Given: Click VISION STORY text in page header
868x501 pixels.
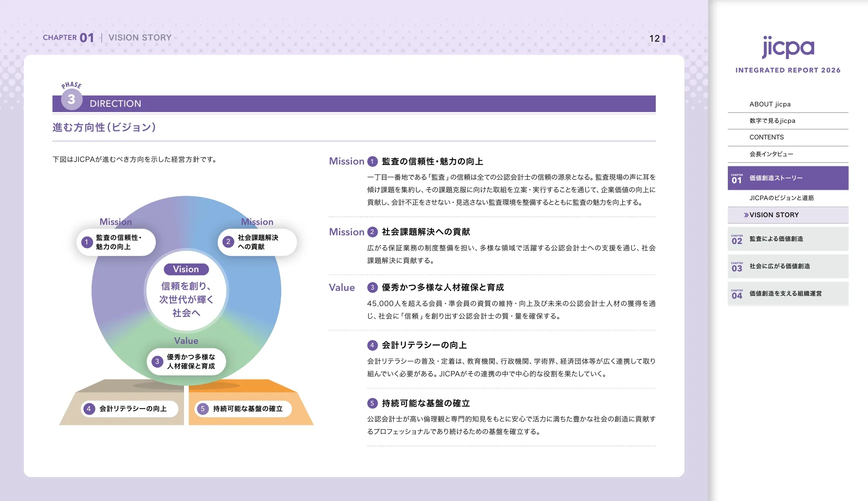Looking at the screenshot, I should 140,38.
